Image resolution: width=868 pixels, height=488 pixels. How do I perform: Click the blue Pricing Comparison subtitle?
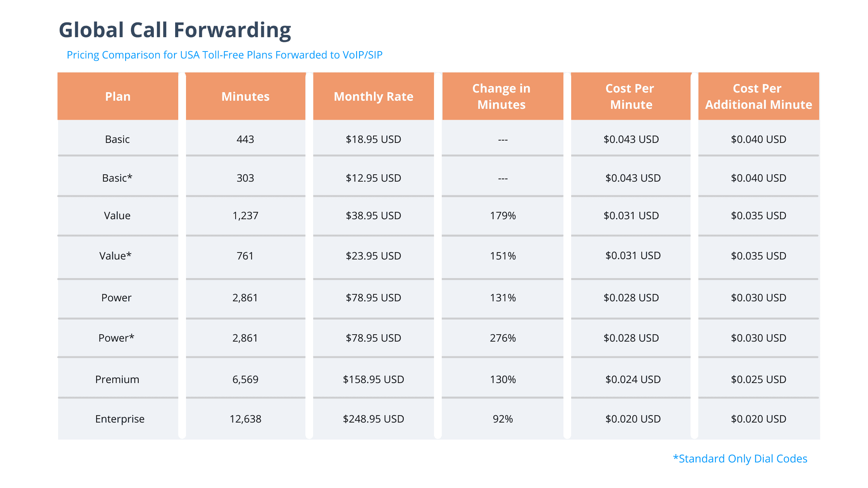point(224,55)
